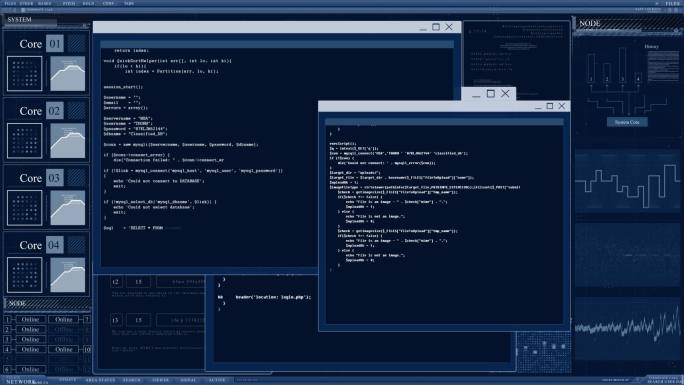Click node 2 Online status

[31, 330]
